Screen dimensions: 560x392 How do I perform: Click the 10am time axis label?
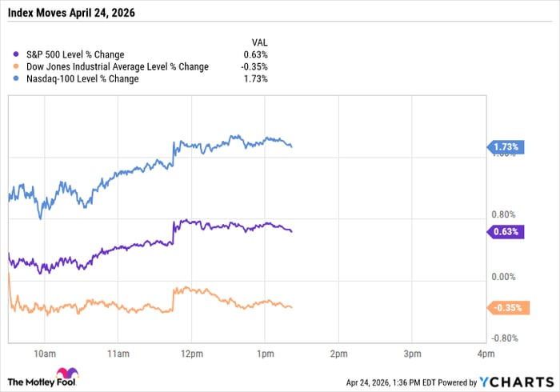(x=44, y=353)
